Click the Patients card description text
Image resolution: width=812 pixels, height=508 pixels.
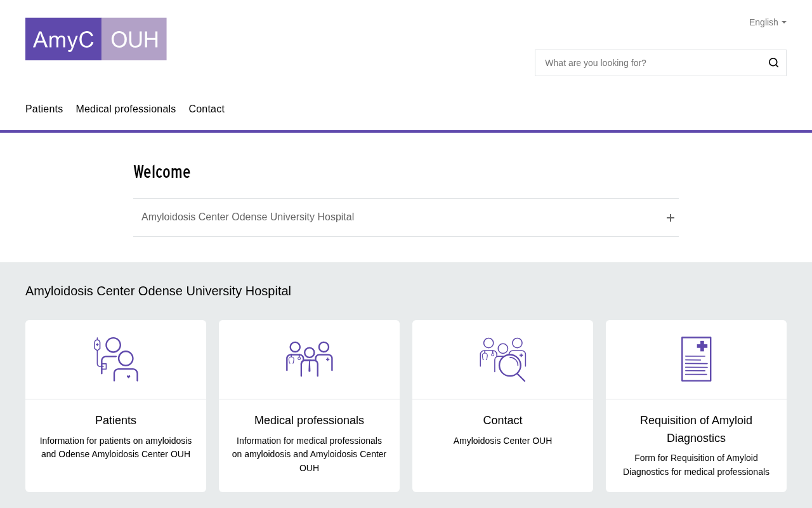(x=115, y=448)
